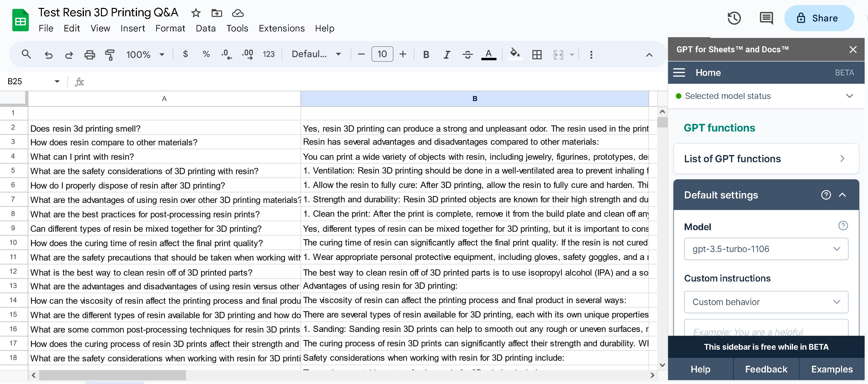Click the sidebar Feedback button
The width and height of the screenshot is (868, 384).
point(766,369)
